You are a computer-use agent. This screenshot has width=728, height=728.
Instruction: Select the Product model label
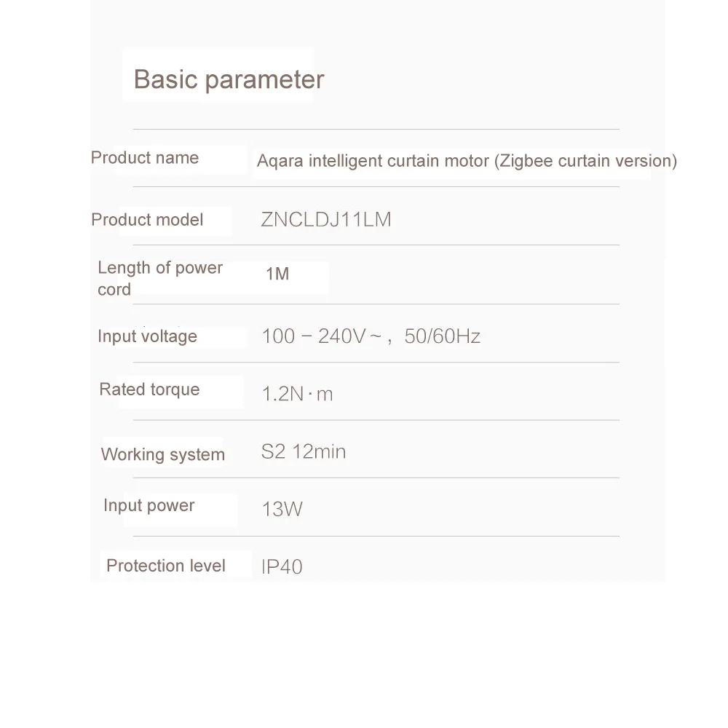tap(147, 220)
